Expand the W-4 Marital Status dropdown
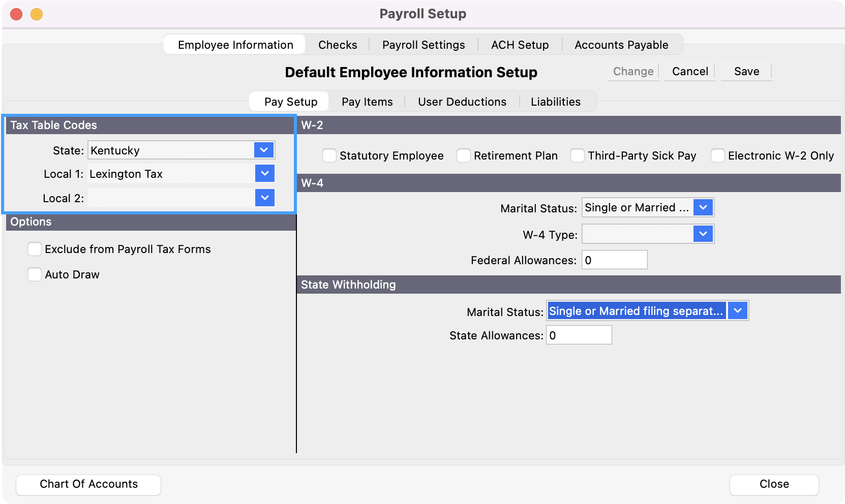Image resolution: width=845 pixels, height=504 pixels. 703,207
